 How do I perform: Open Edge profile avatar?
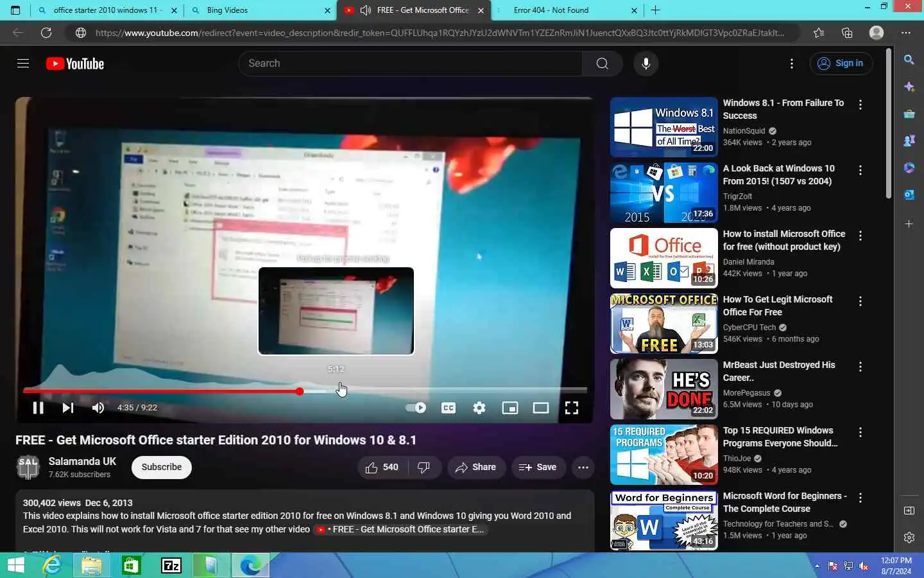[877, 33]
